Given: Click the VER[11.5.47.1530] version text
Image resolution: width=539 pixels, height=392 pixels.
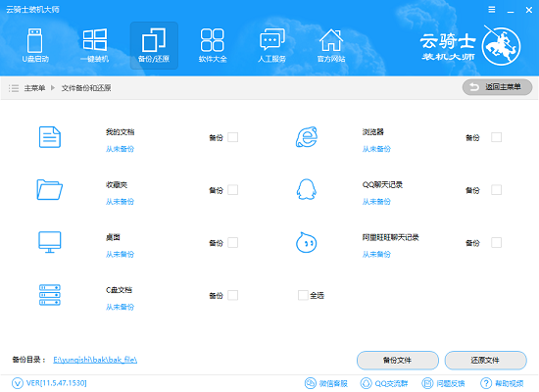Looking at the screenshot, I should [57, 383].
